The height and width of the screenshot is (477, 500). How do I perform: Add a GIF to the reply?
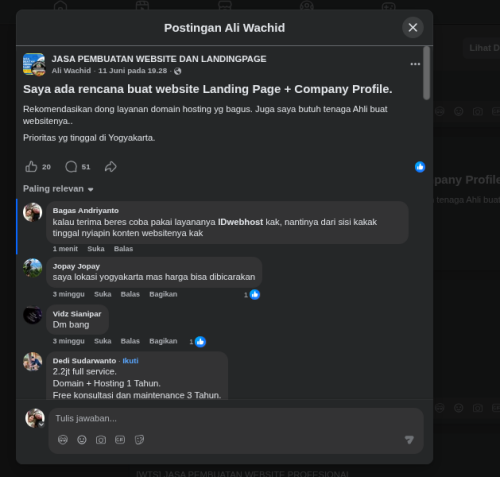(120, 440)
